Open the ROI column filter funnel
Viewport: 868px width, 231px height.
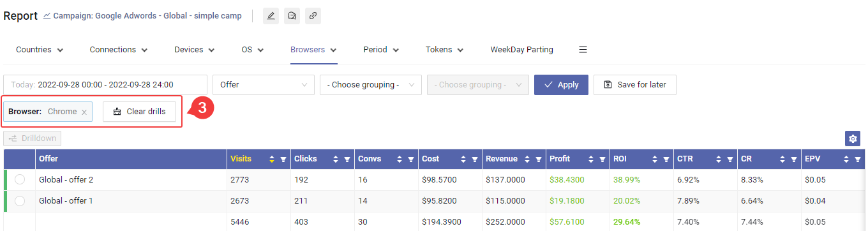coord(666,159)
